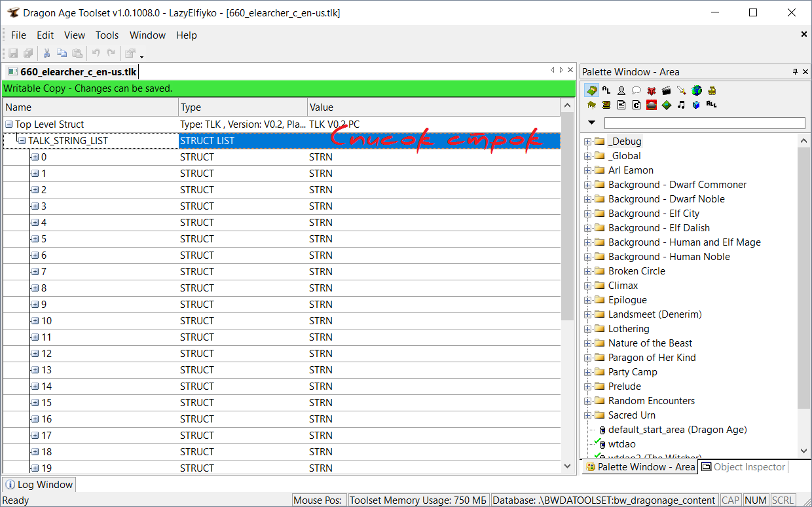Click the palette filter text field
812x507 pixels.
point(705,123)
